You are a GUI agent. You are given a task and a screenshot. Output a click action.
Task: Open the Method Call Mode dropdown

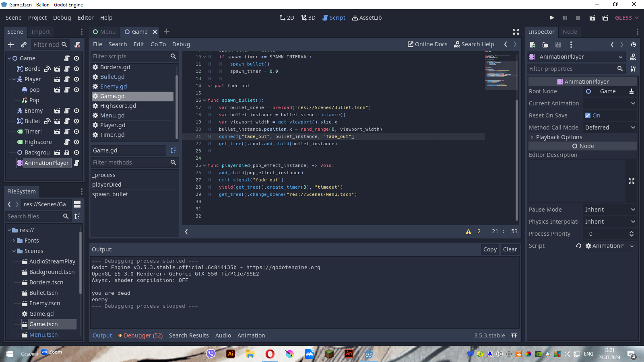(610, 128)
